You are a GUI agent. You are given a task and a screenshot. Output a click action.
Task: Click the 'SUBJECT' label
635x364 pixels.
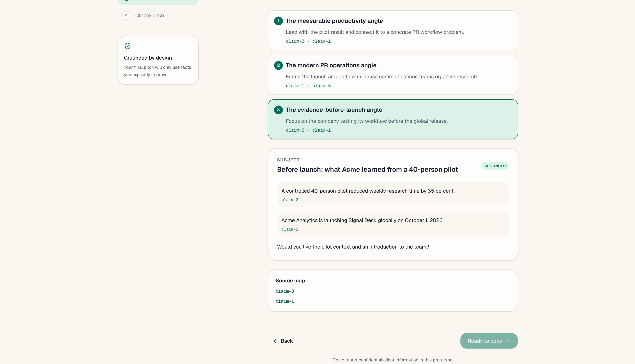[x=288, y=160]
